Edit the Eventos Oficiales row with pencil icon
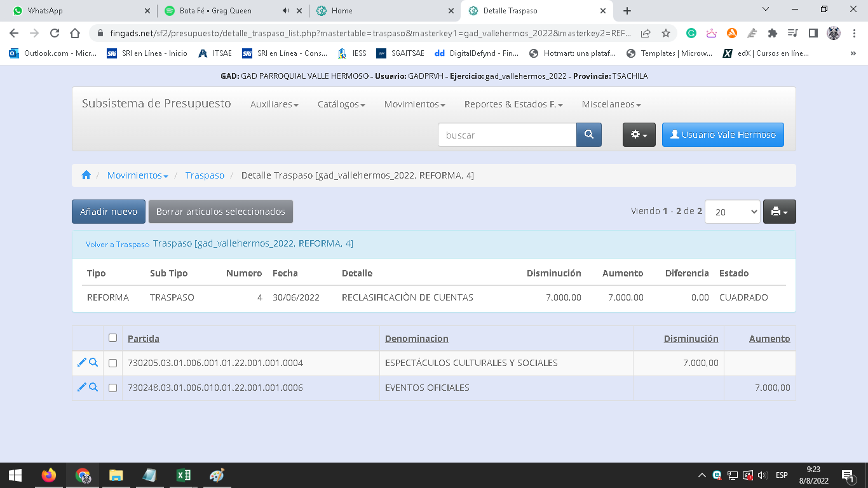The height and width of the screenshot is (488, 868). point(81,388)
